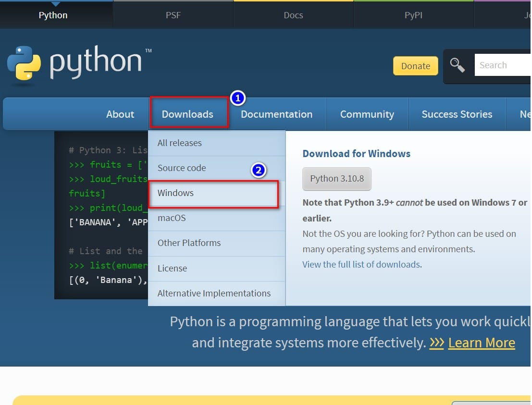The height and width of the screenshot is (405, 532).
Task: Open the Downloads menu
Action: pyautogui.click(x=187, y=114)
